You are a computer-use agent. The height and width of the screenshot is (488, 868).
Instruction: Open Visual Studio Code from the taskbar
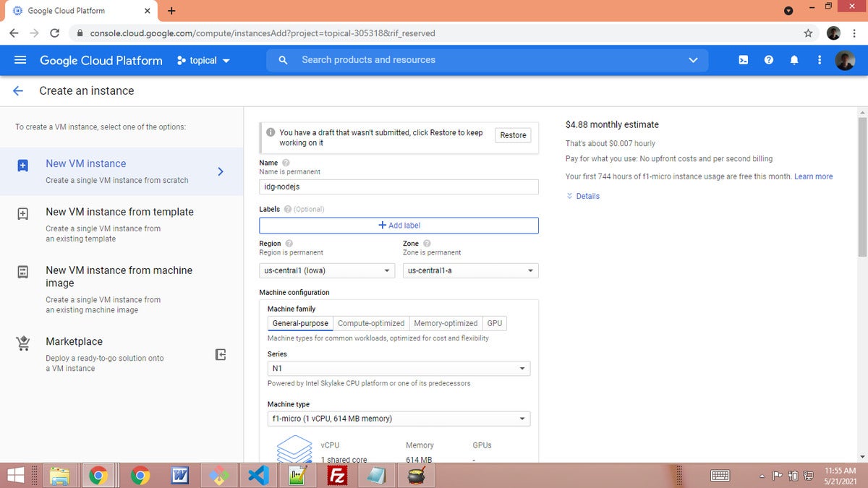click(258, 475)
